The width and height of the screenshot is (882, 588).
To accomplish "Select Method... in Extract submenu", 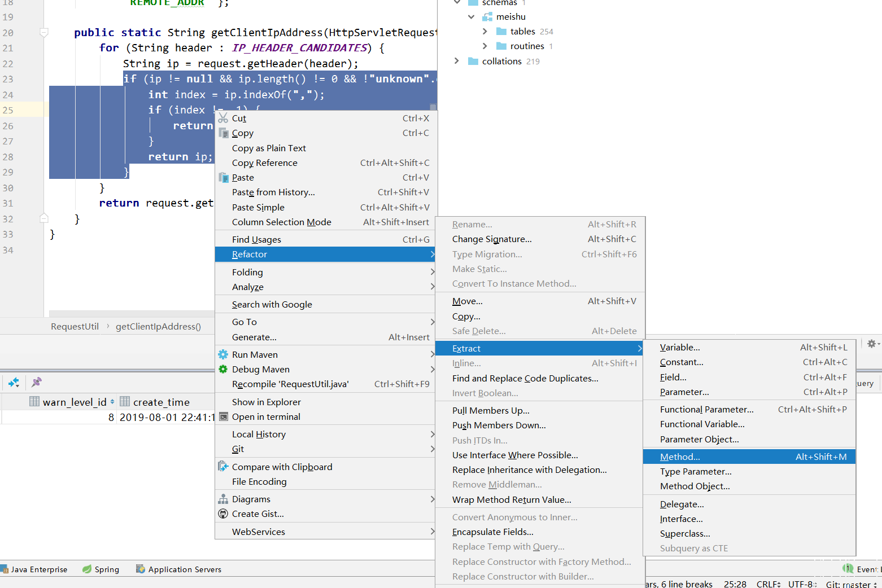I will pyautogui.click(x=680, y=457).
